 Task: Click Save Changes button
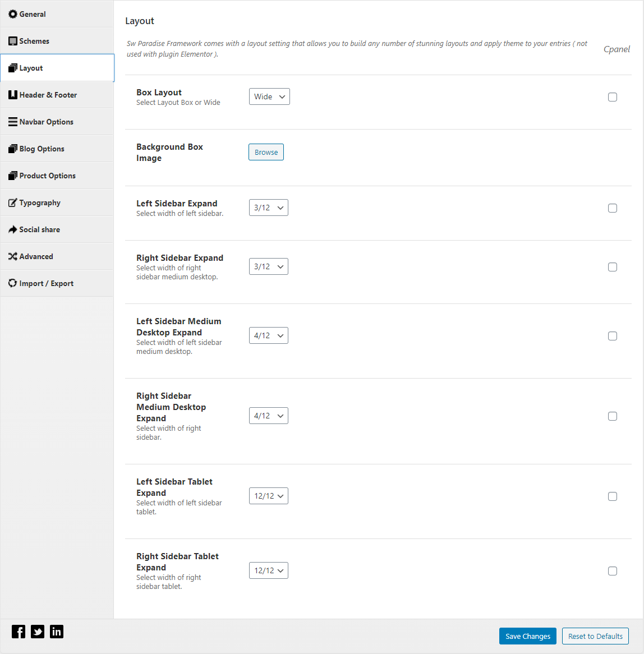point(528,636)
